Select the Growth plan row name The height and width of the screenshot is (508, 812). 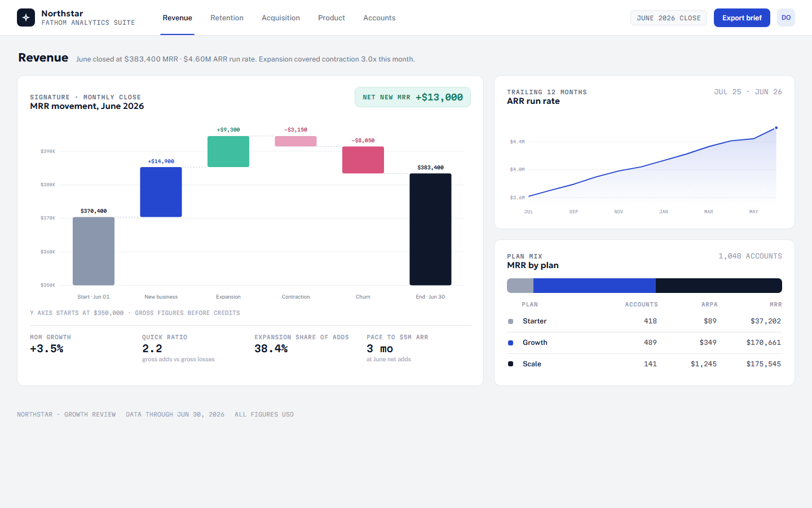tap(535, 343)
